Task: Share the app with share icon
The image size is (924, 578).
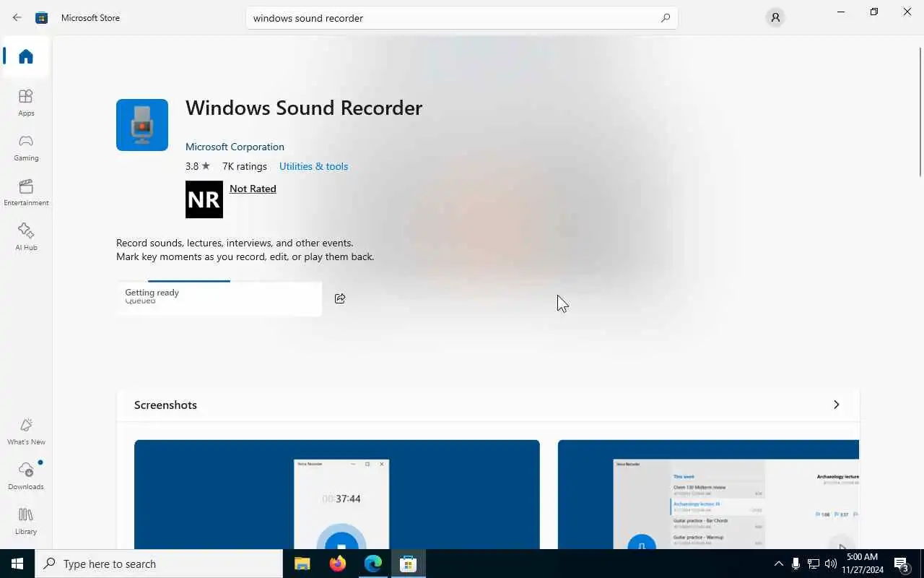Action: pyautogui.click(x=340, y=298)
